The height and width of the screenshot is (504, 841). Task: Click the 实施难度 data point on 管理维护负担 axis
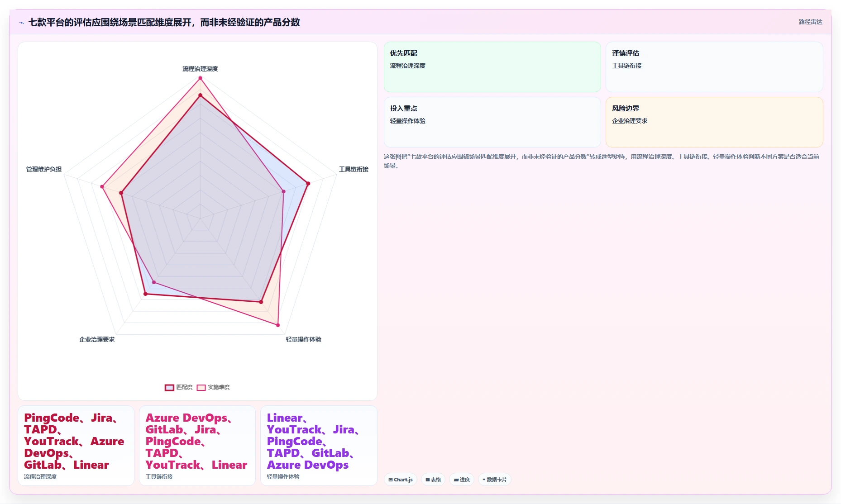click(x=102, y=186)
